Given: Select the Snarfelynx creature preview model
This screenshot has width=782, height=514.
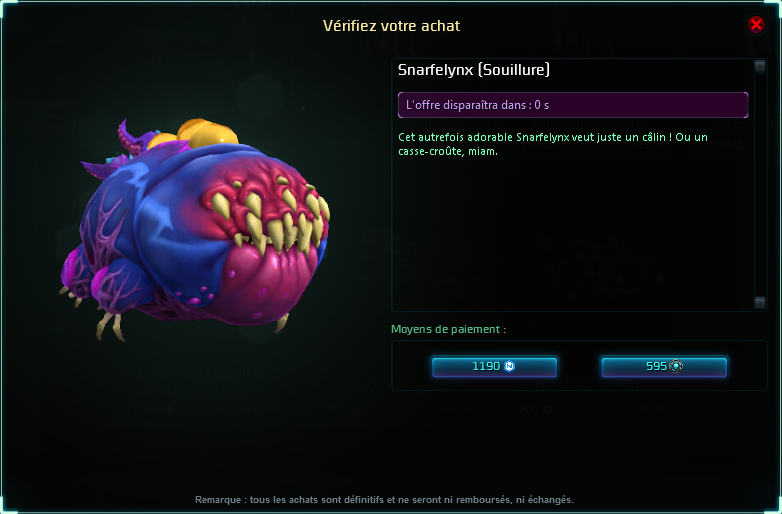Looking at the screenshot, I should point(195,229).
